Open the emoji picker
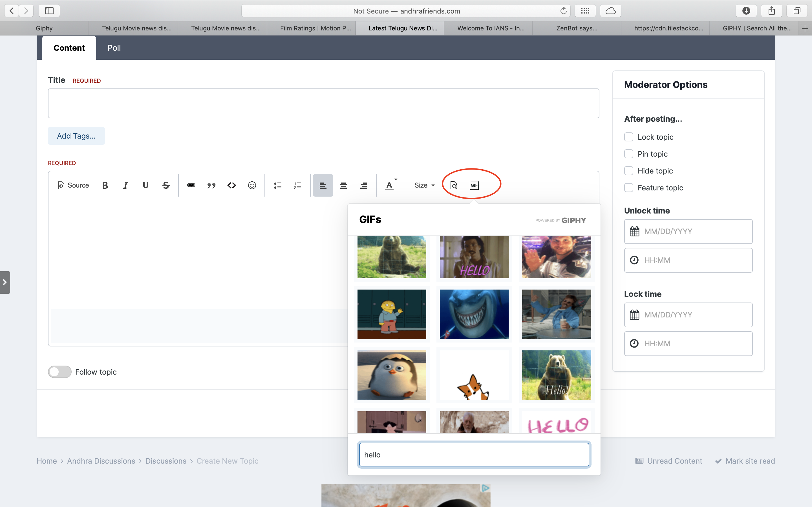The image size is (812, 507). point(252,185)
